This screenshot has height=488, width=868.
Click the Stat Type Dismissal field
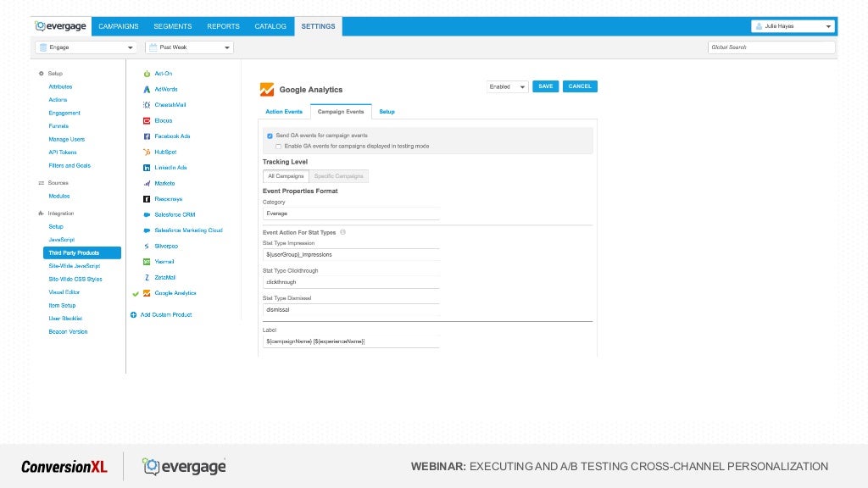[351, 310]
